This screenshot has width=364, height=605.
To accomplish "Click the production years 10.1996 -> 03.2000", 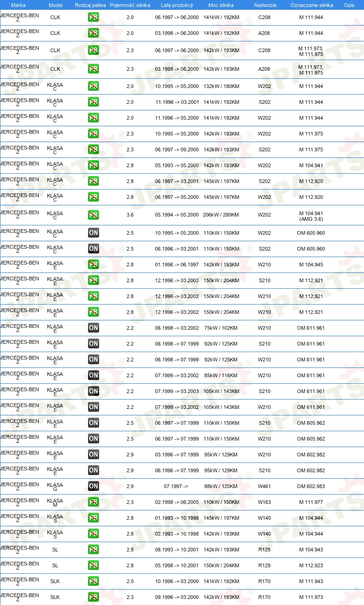I will pyautogui.click(x=177, y=582).
